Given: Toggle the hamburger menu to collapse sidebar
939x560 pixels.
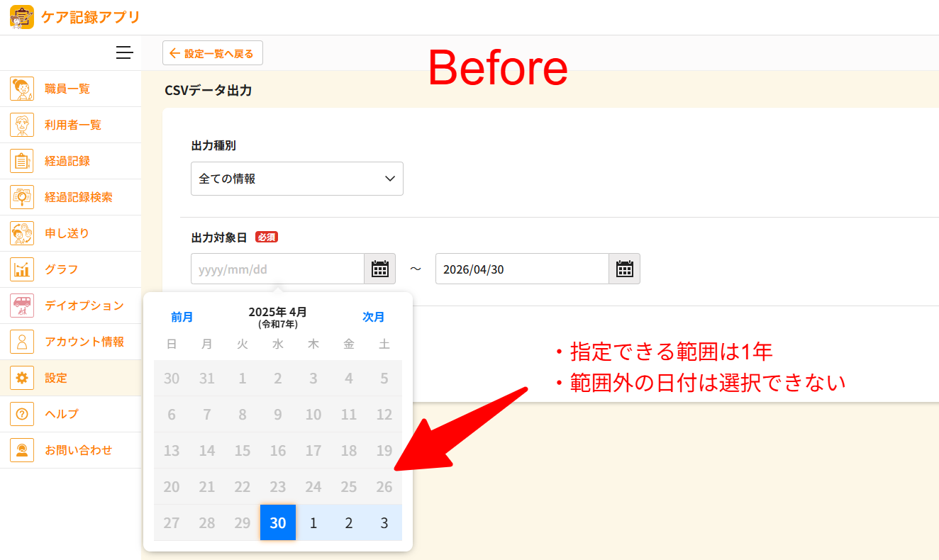Looking at the screenshot, I should point(124,52).
